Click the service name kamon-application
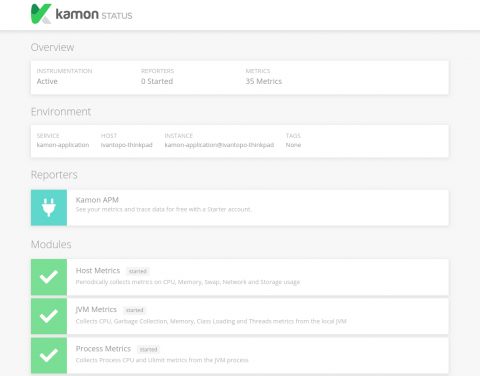This screenshot has height=376, width=480. 63,145
